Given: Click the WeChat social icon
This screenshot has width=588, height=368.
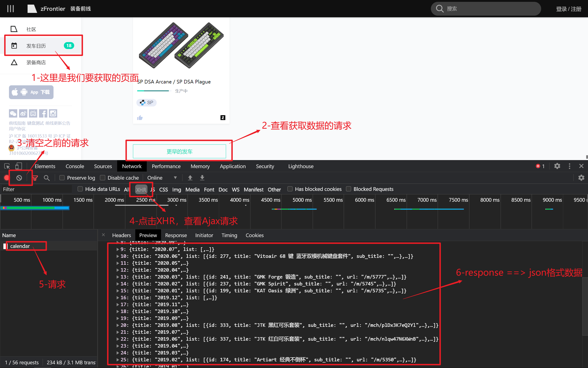Looking at the screenshot, I should coord(13,113).
